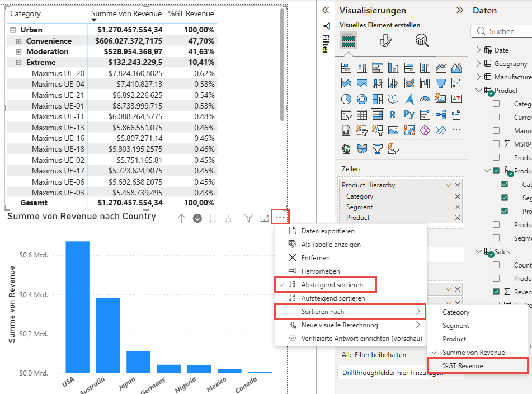This screenshot has width=532, height=394.
Task: Choose the line chart visual
Action: pyautogui.click(x=440, y=68)
